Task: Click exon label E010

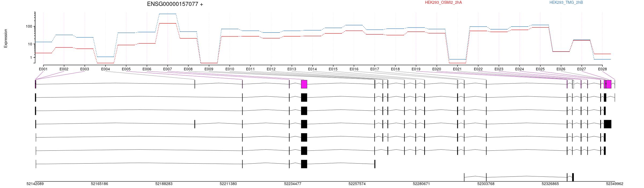Action: [x=230, y=69]
